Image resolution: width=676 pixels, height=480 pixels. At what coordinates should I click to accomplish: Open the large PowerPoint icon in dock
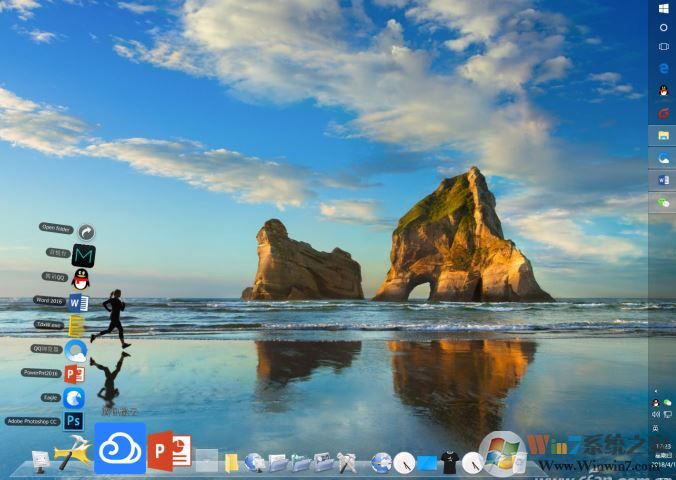(x=169, y=451)
